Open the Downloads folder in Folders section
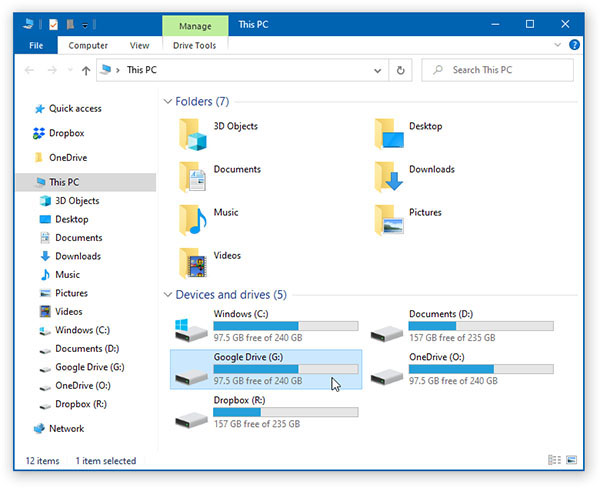The image size is (600, 488). (x=388, y=176)
